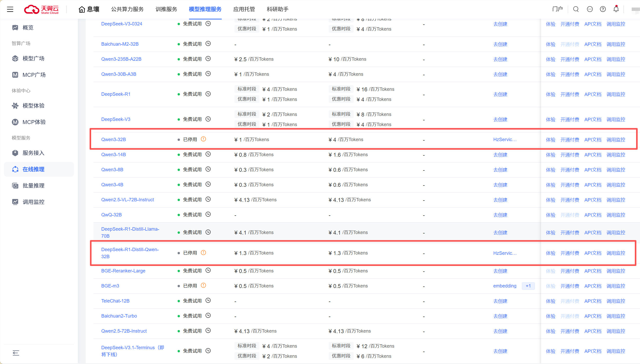Open the notification bell icon
The width and height of the screenshot is (640, 364).
coord(616,9)
